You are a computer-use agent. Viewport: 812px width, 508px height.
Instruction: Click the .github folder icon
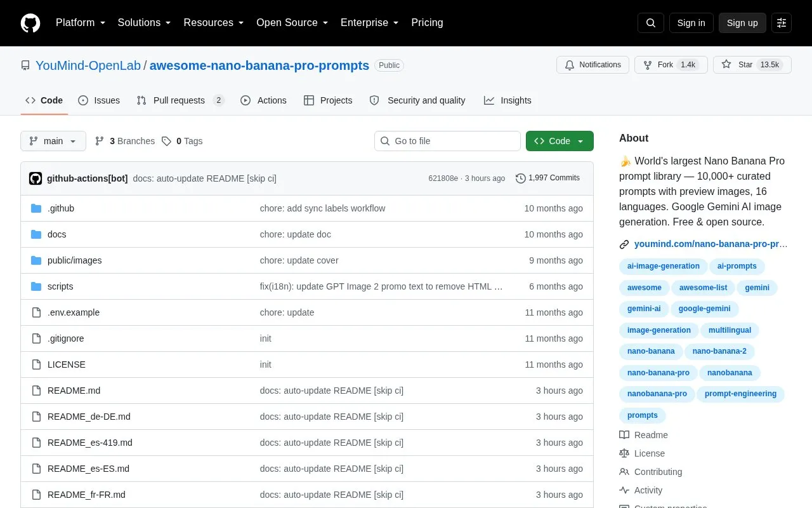pyautogui.click(x=36, y=208)
